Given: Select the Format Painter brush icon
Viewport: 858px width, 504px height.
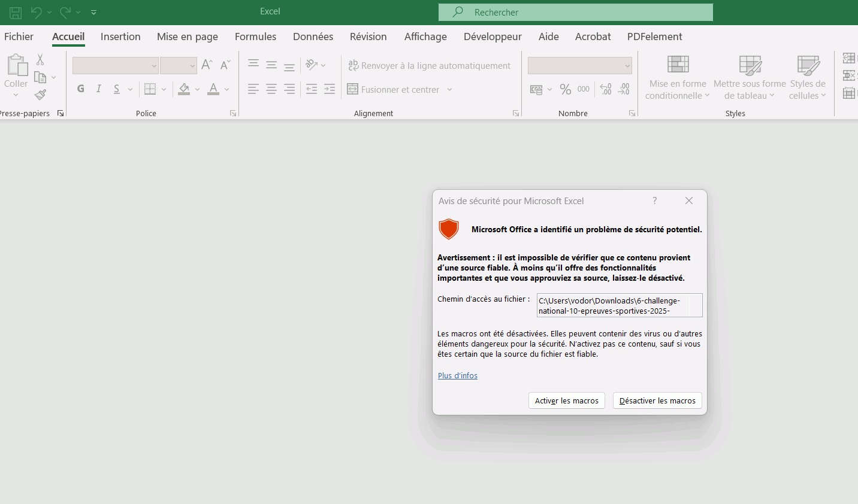Looking at the screenshot, I should (x=40, y=95).
